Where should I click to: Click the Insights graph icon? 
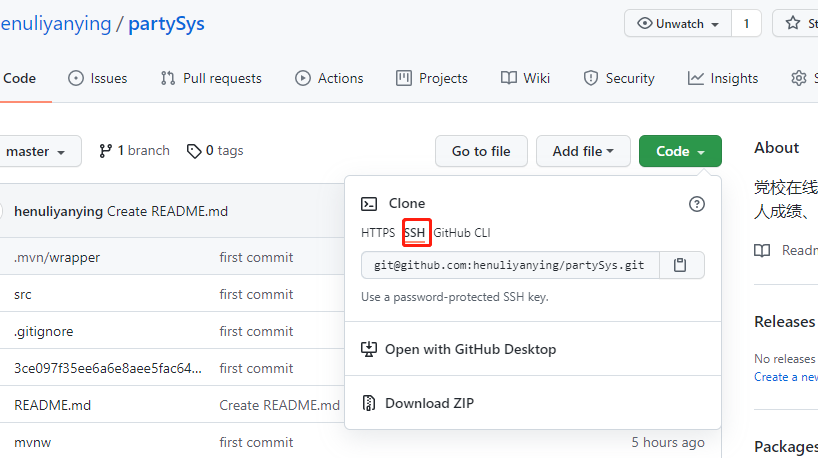(x=695, y=78)
